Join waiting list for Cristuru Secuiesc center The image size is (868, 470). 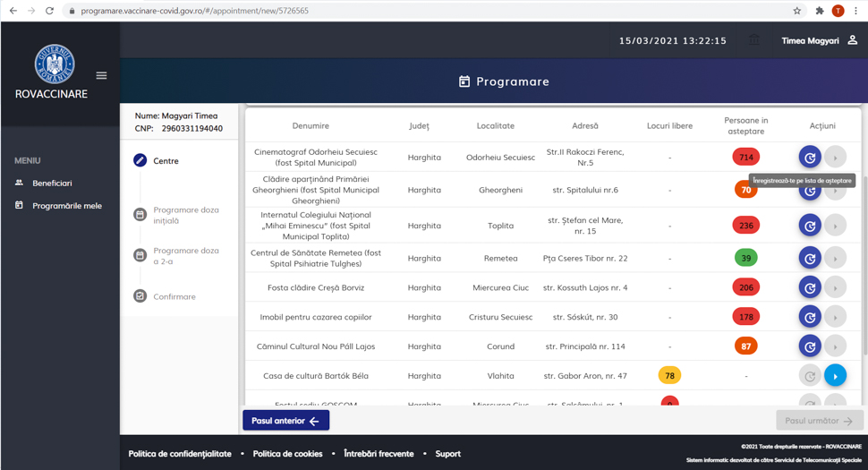(809, 317)
